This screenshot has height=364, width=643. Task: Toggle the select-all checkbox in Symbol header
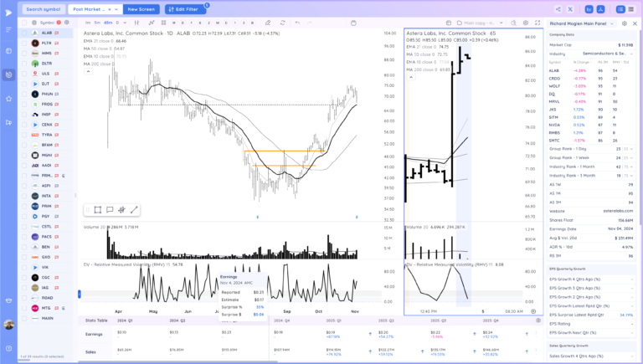(x=24, y=23)
